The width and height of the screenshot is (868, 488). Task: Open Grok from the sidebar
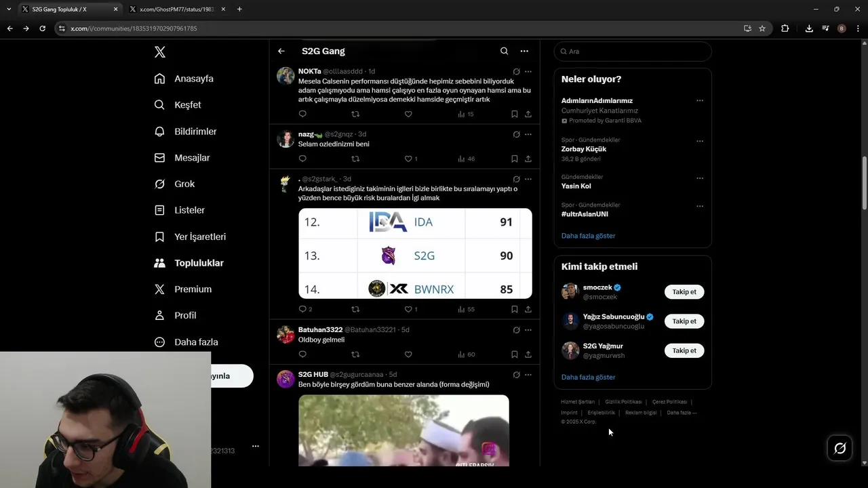(x=174, y=184)
